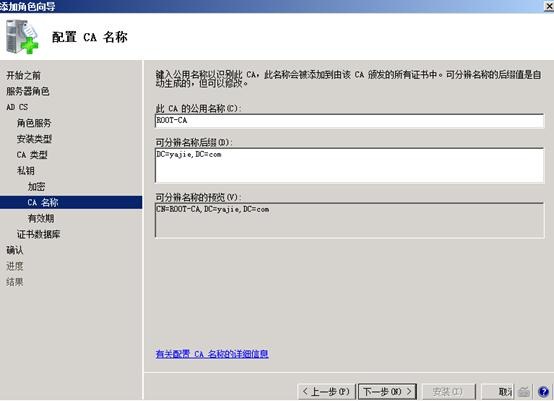
Task: Open the 服务器角色 step
Action: tap(28, 91)
